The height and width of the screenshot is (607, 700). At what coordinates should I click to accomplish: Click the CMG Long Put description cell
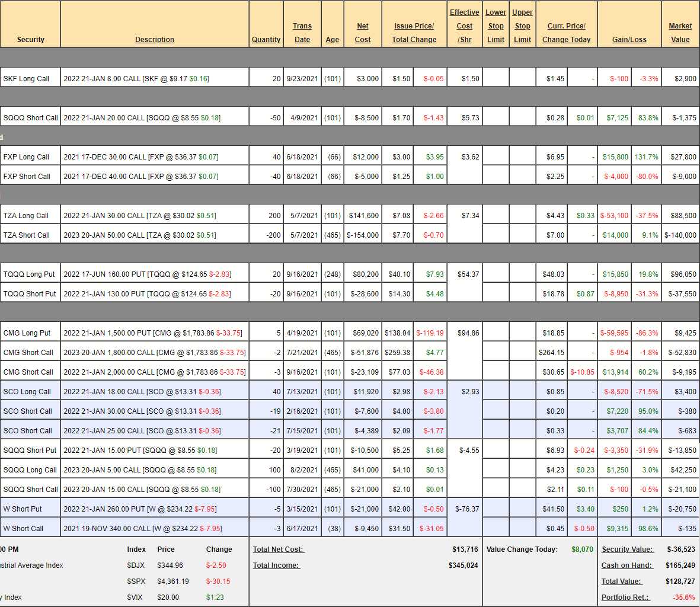click(153, 333)
